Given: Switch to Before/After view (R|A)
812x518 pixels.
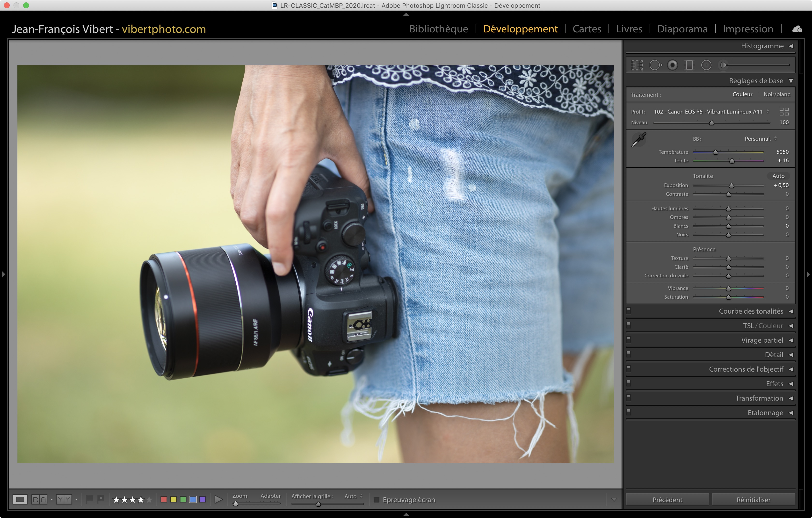Looking at the screenshot, I should (x=39, y=499).
